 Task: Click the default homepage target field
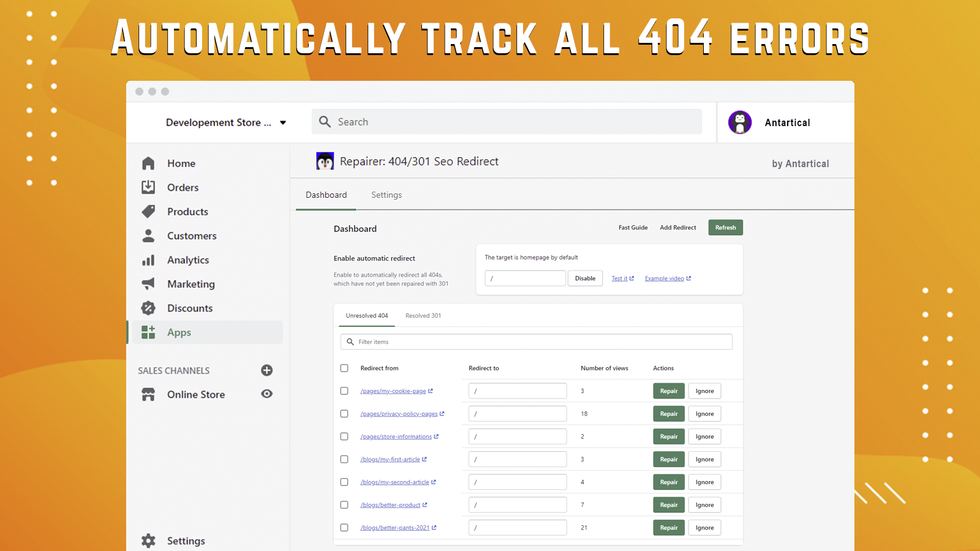click(x=526, y=278)
